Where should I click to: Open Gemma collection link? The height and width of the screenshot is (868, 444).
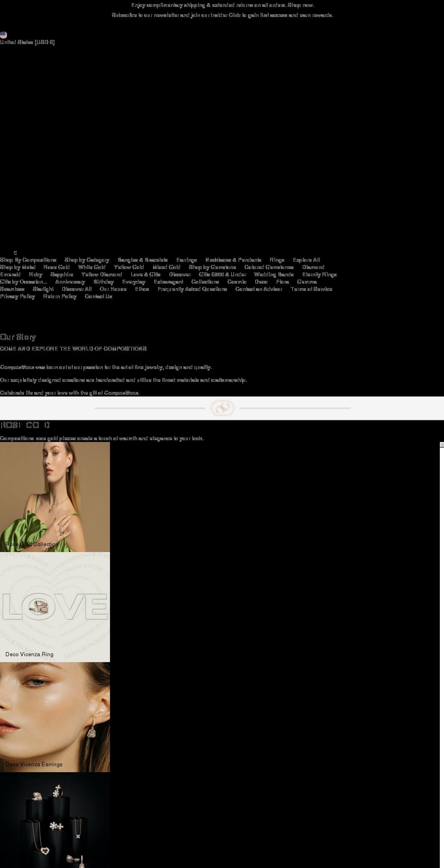tap(307, 281)
